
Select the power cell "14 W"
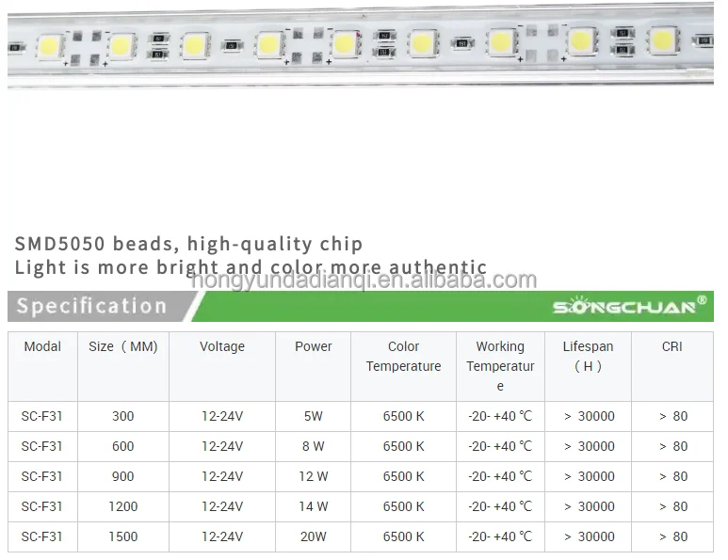click(x=314, y=506)
